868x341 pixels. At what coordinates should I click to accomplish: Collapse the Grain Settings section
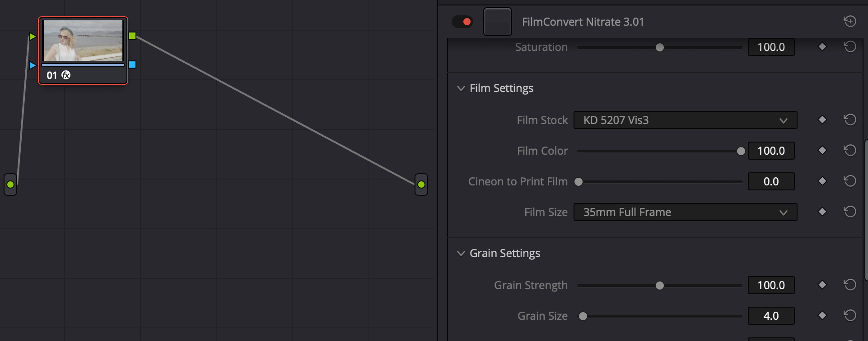point(461,253)
